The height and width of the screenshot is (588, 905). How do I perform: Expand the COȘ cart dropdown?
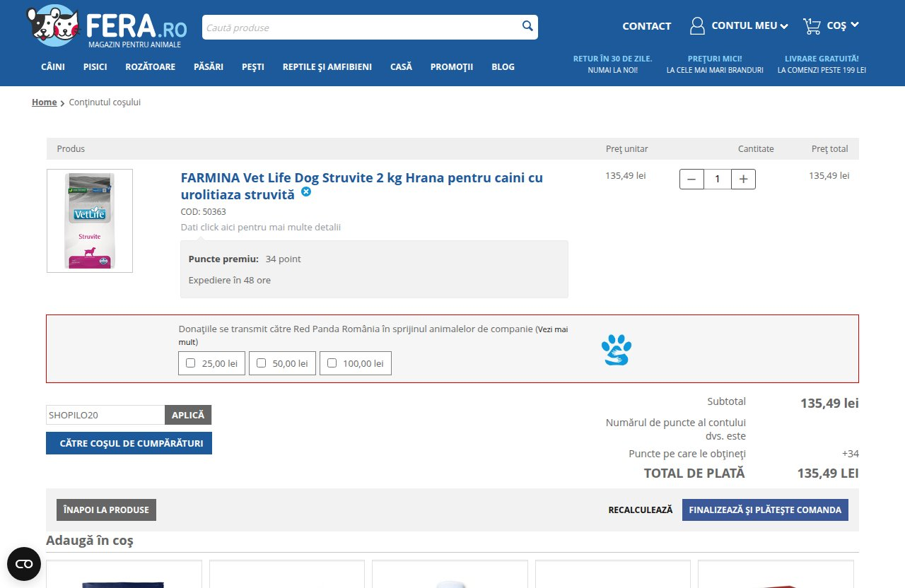[x=843, y=25]
